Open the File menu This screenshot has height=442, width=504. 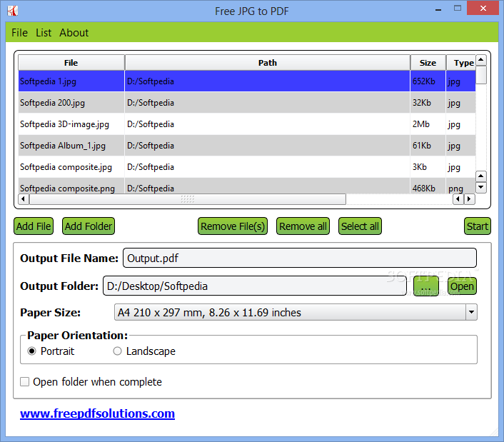click(19, 33)
